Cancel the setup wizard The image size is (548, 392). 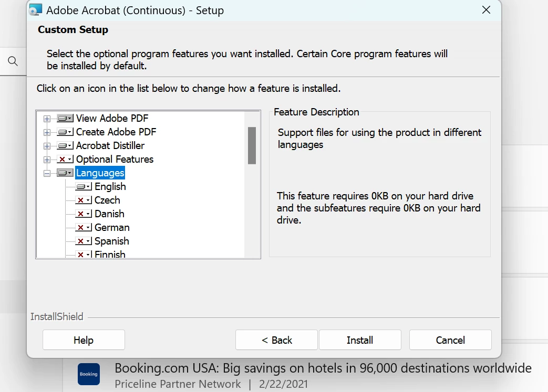click(x=450, y=340)
